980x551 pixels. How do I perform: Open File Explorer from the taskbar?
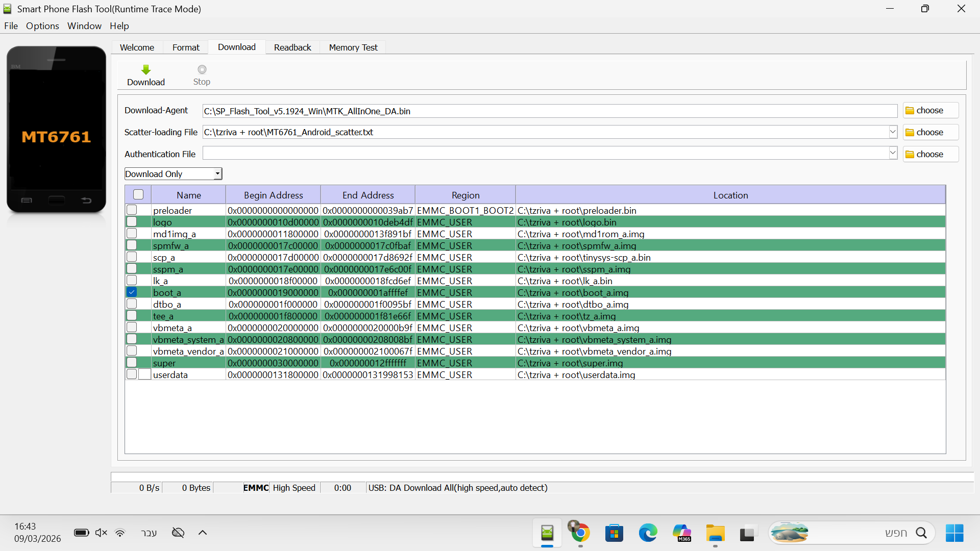[x=715, y=533]
